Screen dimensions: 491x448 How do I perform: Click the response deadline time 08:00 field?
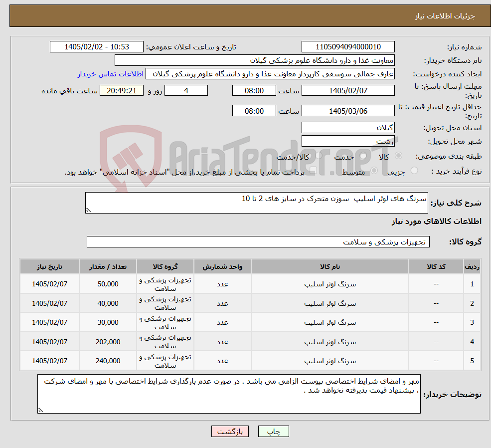click(x=254, y=90)
